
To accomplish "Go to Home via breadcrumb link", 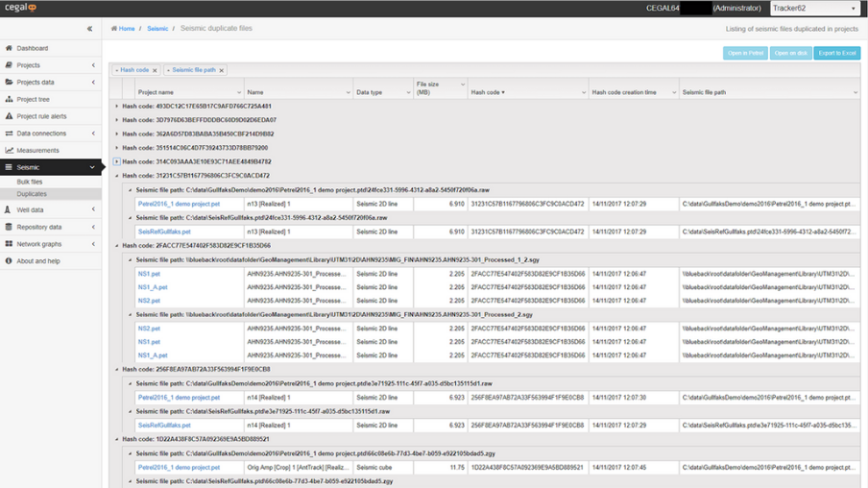I will point(127,28).
